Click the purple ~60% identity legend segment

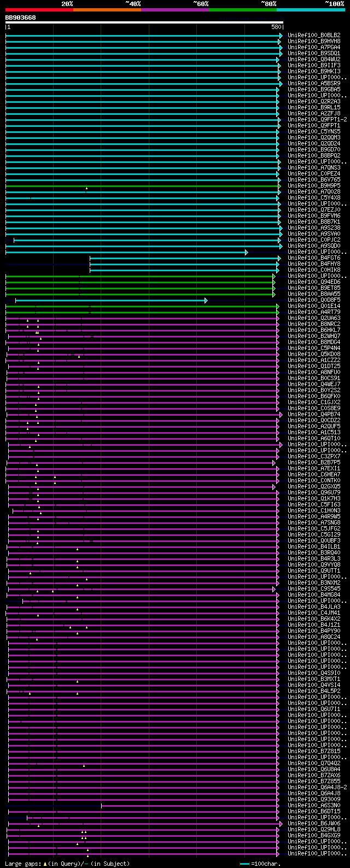pos(174,10)
